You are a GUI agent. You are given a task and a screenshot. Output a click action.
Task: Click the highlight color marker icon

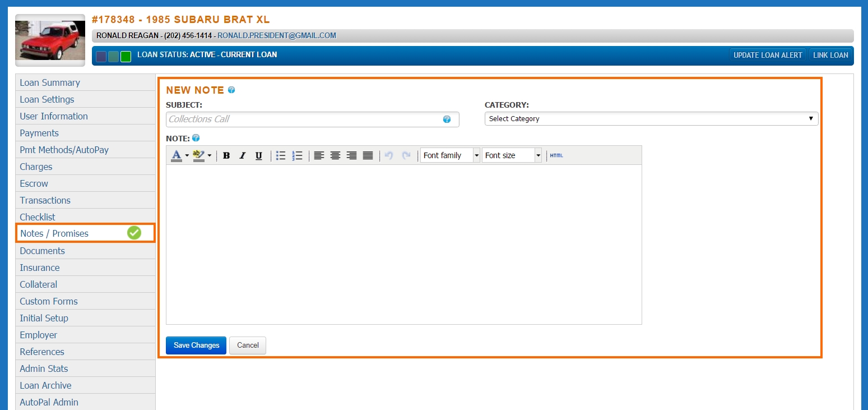198,155
